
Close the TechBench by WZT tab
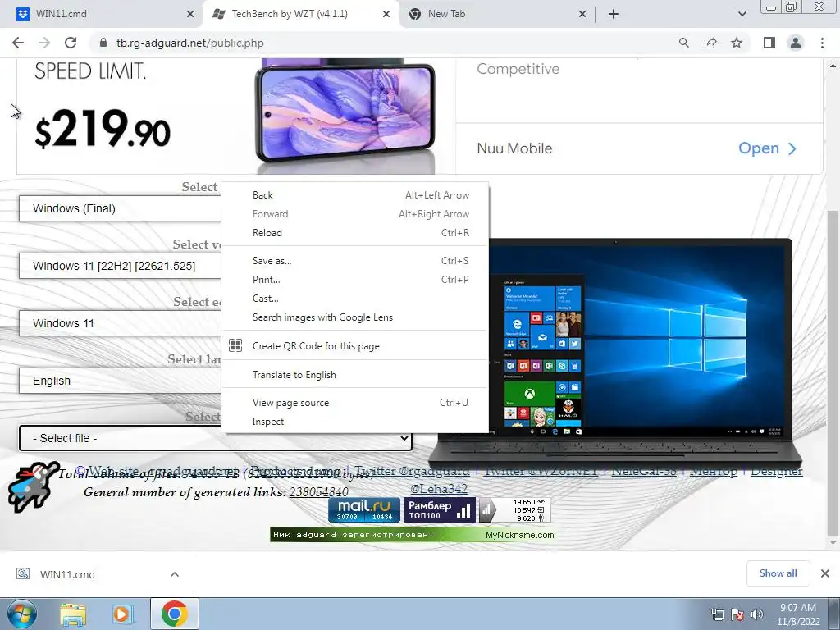pos(386,14)
